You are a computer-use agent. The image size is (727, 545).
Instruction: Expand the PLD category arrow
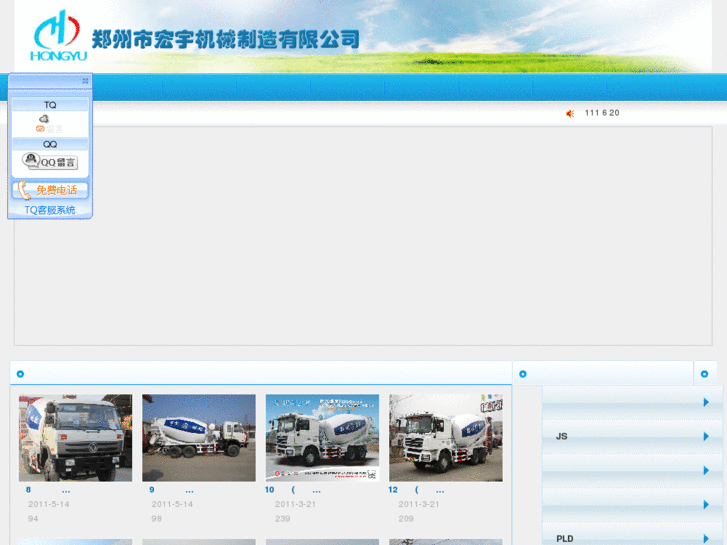tap(706, 539)
